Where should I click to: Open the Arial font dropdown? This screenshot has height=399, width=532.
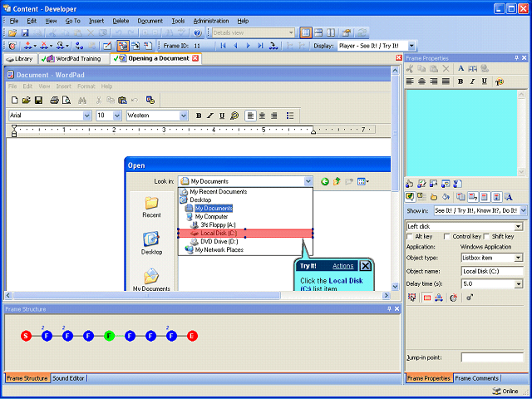(x=86, y=116)
